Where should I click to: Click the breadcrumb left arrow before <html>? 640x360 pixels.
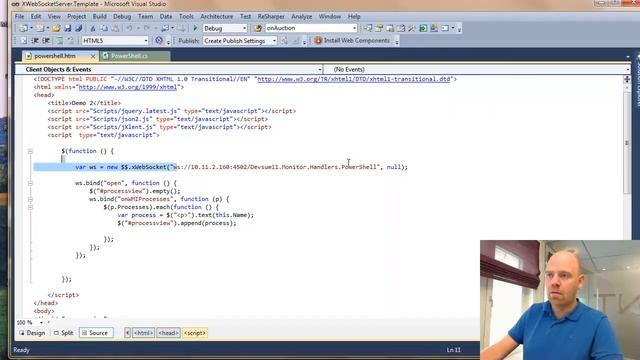coord(127,333)
